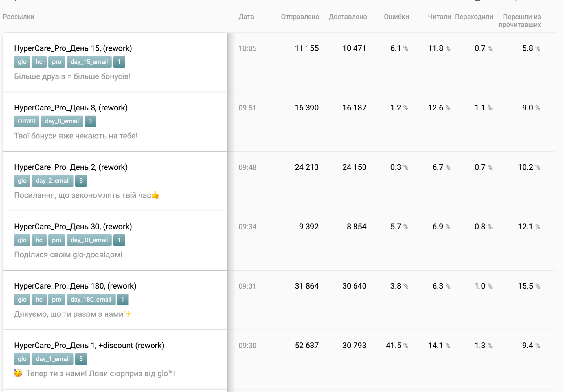
Task: Open the HyperCare_Pro_День 2 campaign
Action: 71,167
